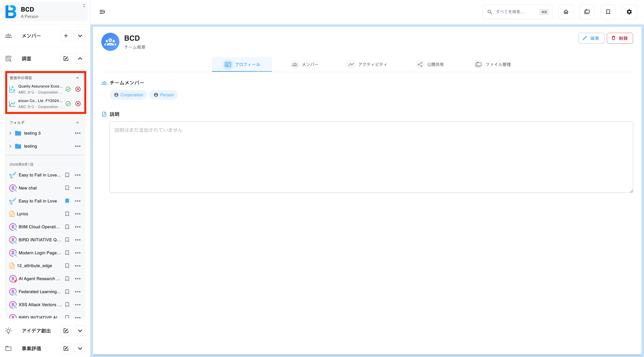Focus the すべてを検索 search field

517,12
